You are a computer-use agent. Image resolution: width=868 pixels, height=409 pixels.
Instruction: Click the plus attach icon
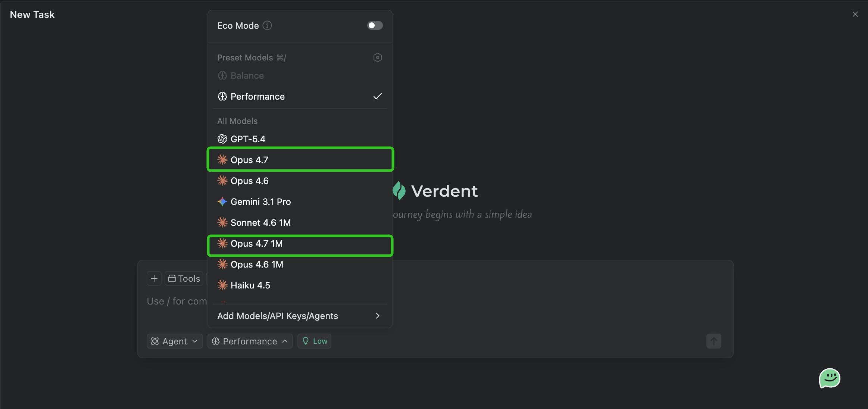[x=154, y=278]
